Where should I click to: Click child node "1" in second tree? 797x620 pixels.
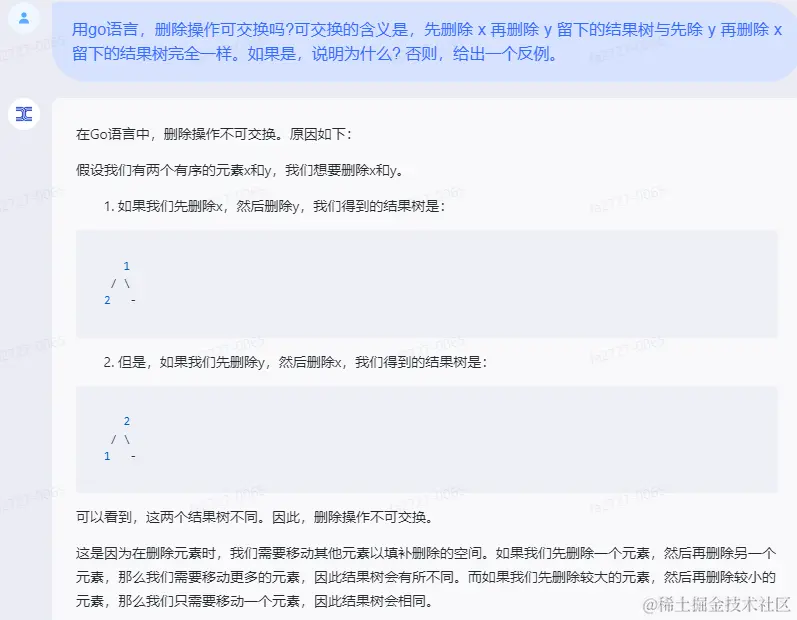pos(107,456)
